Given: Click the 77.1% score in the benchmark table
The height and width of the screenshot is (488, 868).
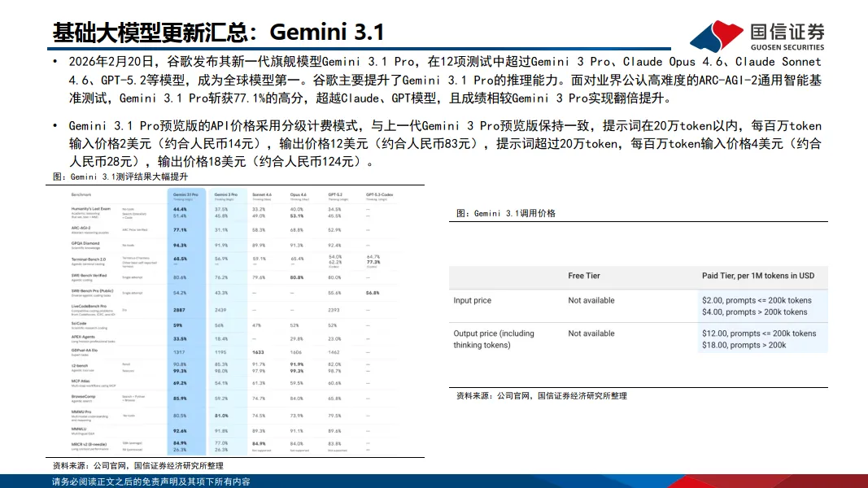Looking at the screenshot, I should coord(180,229).
